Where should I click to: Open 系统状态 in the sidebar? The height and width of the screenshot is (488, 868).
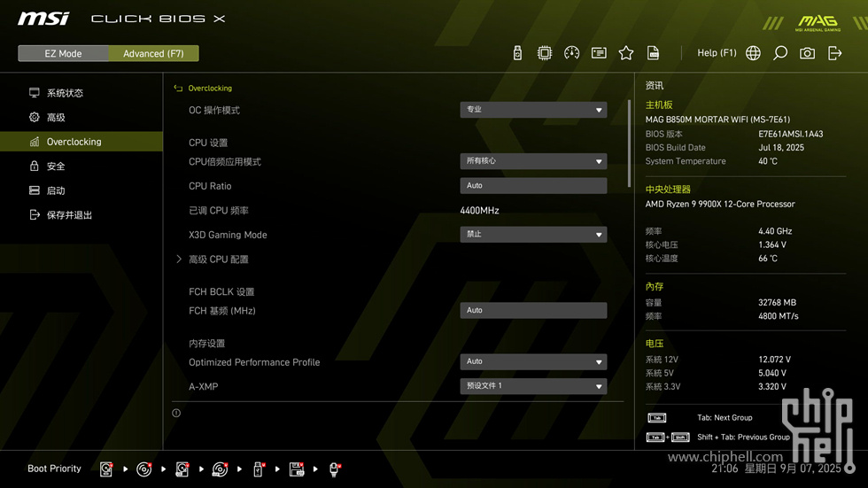pos(81,93)
